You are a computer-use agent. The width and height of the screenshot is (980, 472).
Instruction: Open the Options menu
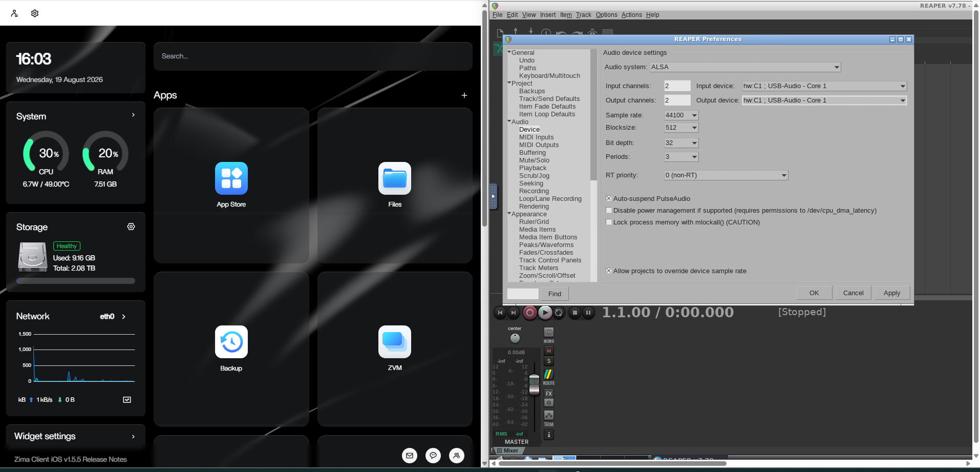click(606, 15)
